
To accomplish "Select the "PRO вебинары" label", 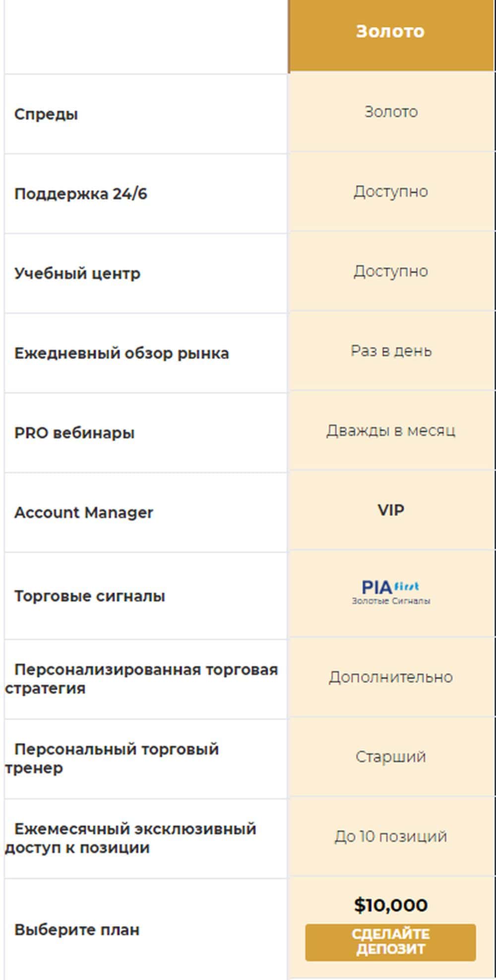I will (74, 433).
